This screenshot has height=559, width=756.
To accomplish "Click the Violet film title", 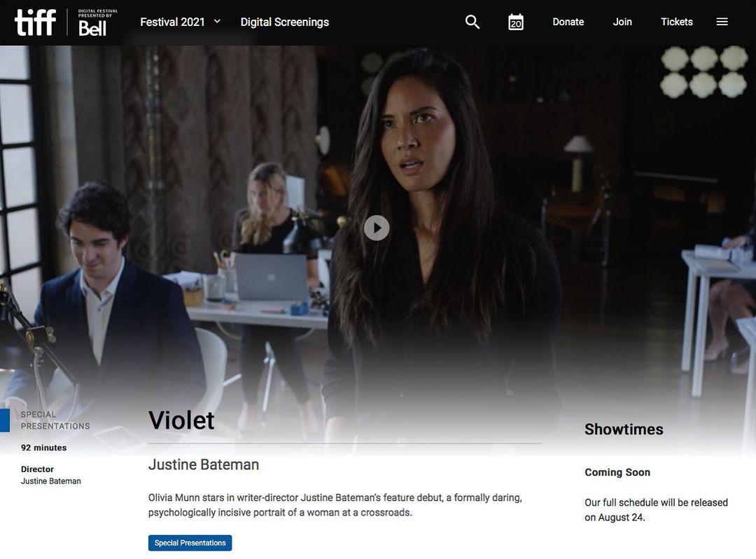I will tap(181, 420).
